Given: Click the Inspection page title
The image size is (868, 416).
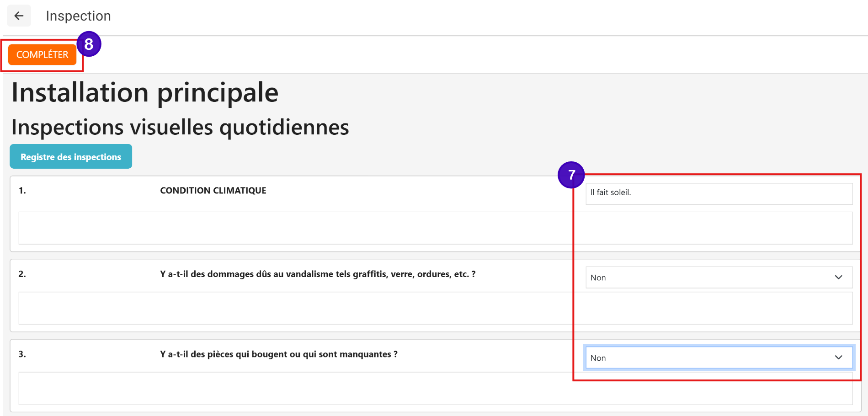Looking at the screenshot, I should point(78,16).
